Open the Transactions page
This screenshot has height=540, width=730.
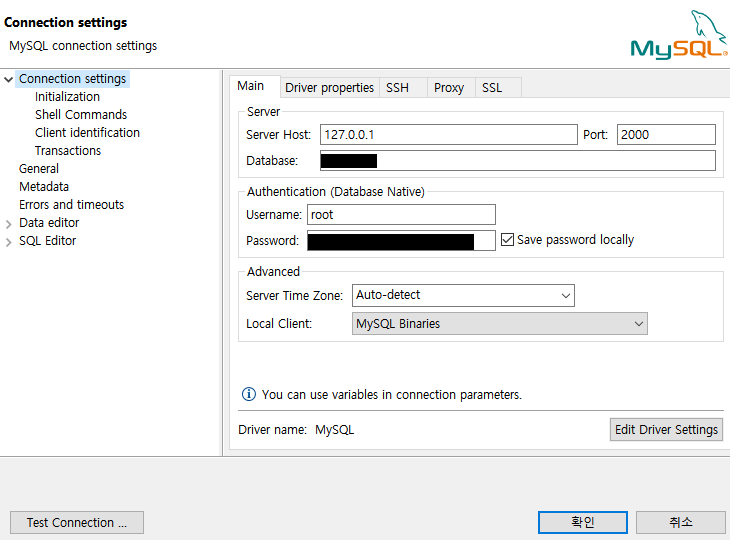tap(68, 151)
